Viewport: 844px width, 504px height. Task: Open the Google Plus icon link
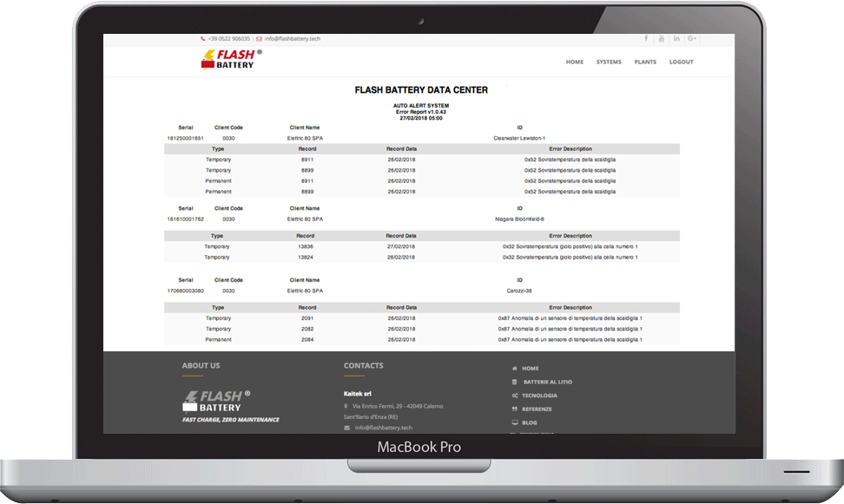point(692,39)
